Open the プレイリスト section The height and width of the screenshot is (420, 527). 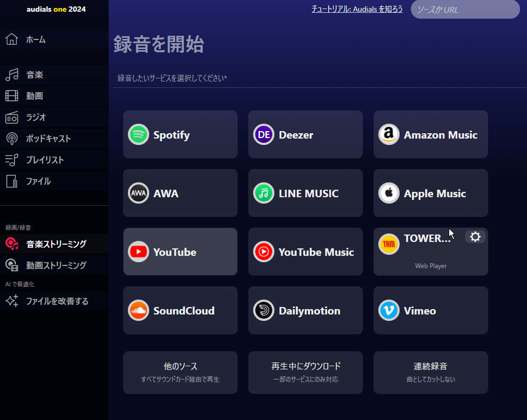point(54,160)
